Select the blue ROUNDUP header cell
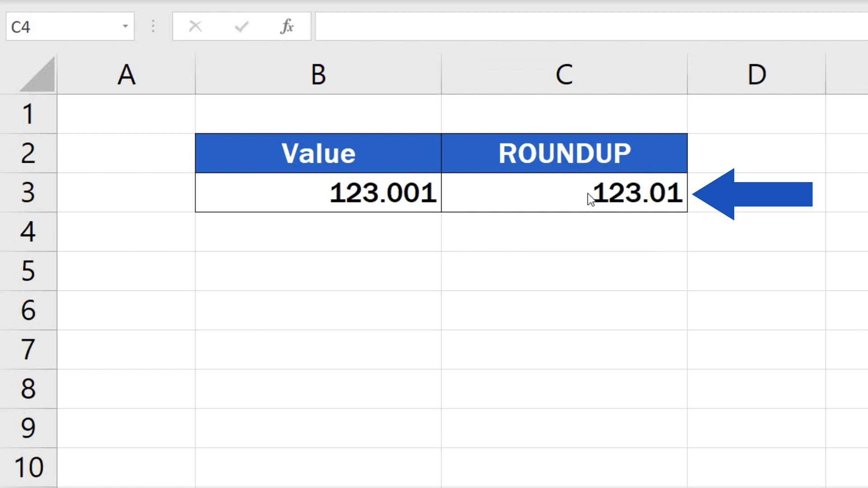The width and height of the screenshot is (868, 488). tap(563, 153)
